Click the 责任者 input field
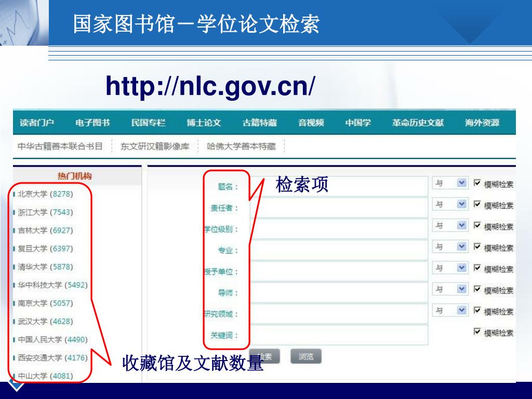Viewport: 532px width, 399px height. (x=339, y=207)
